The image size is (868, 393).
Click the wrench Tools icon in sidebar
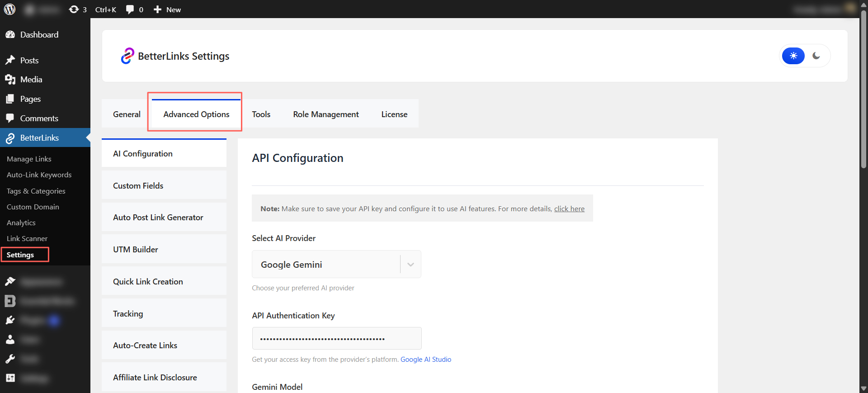click(x=10, y=359)
